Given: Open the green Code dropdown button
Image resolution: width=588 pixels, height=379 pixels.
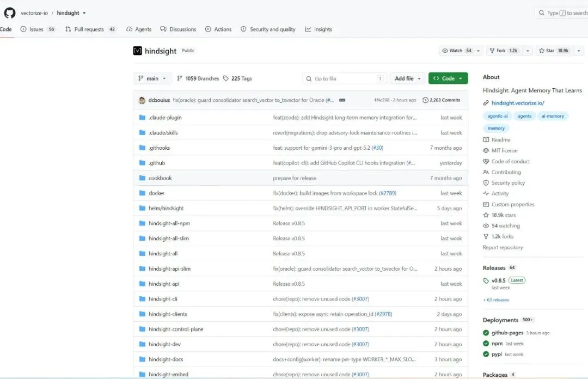Looking at the screenshot, I should (x=448, y=78).
